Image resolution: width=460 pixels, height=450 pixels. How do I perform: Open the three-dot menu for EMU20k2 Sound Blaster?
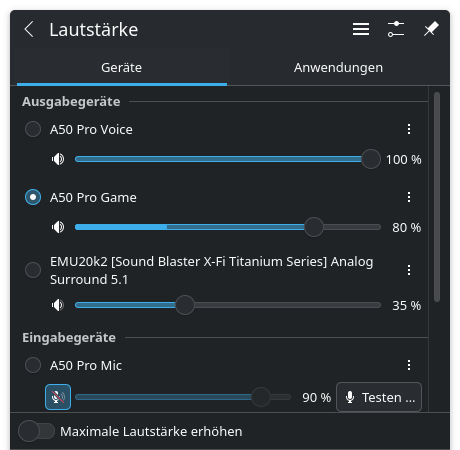409,270
